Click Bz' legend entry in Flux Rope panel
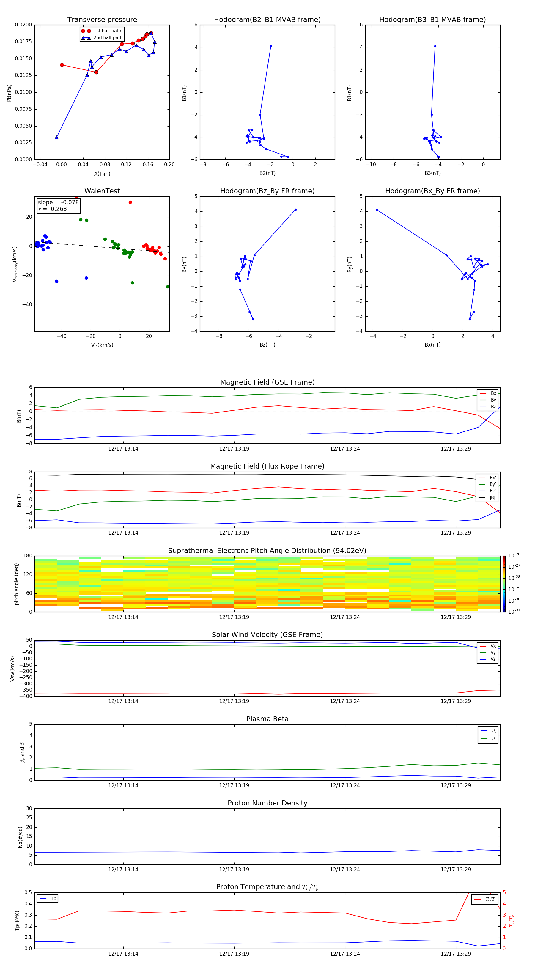 click(487, 491)
